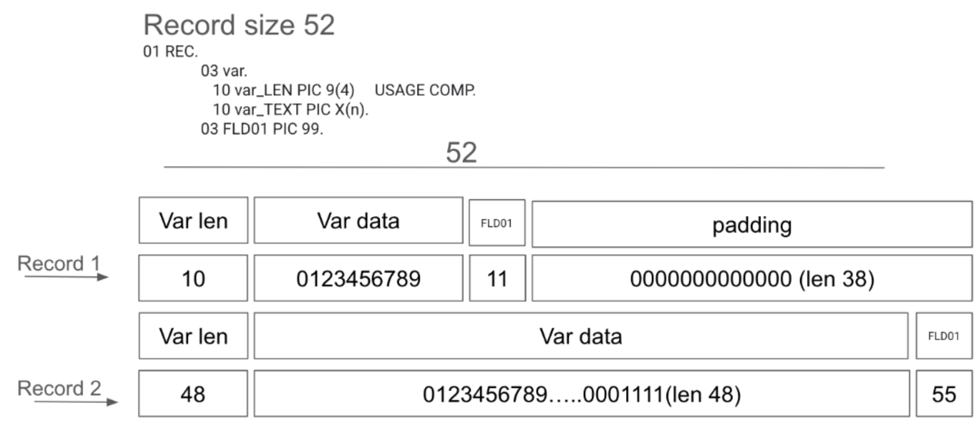980x423 pixels.
Task: Click the small FLD01 box above 11
Action: pyautogui.click(x=497, y=223)
